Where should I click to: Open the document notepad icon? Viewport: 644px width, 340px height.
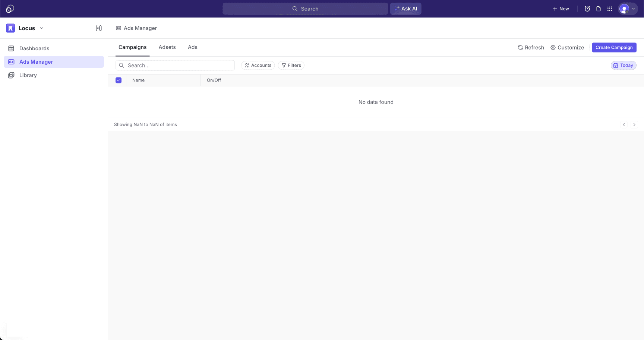tap(599, 9)
